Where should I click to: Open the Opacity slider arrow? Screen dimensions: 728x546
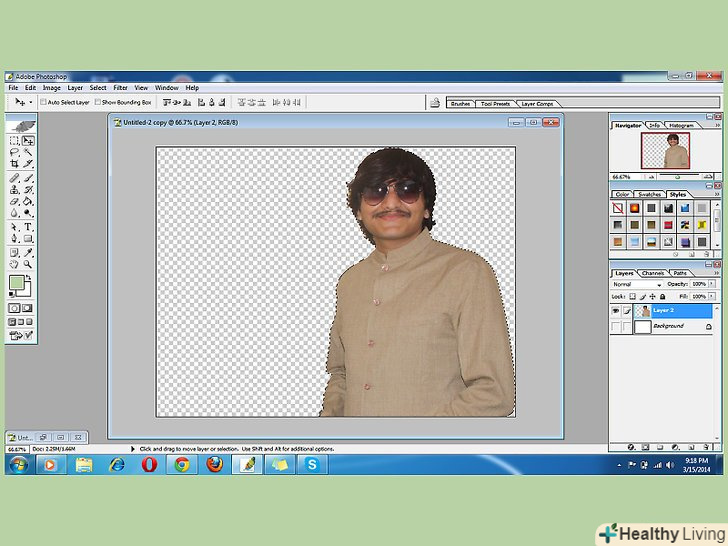(x=712, y=284)
